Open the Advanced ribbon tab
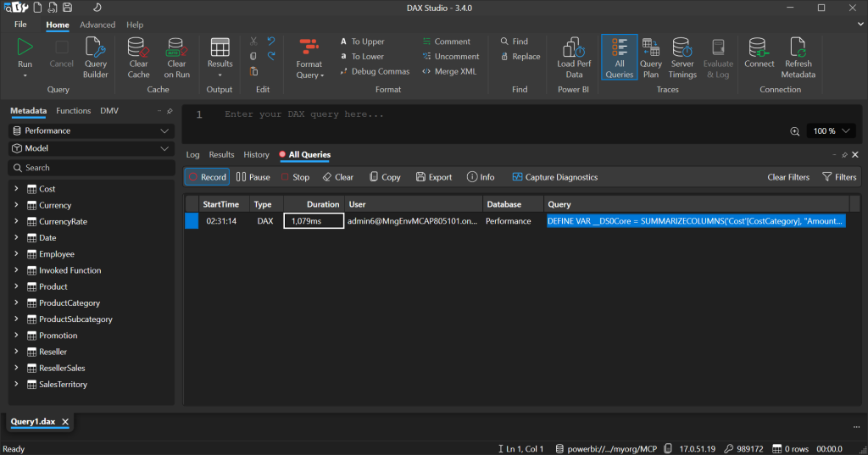The height and width of the screenshot is (455, 868). [x=97, y=25]
